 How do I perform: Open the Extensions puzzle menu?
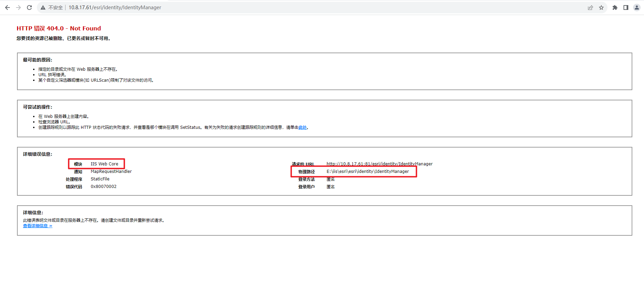click(x=615, y=8)
